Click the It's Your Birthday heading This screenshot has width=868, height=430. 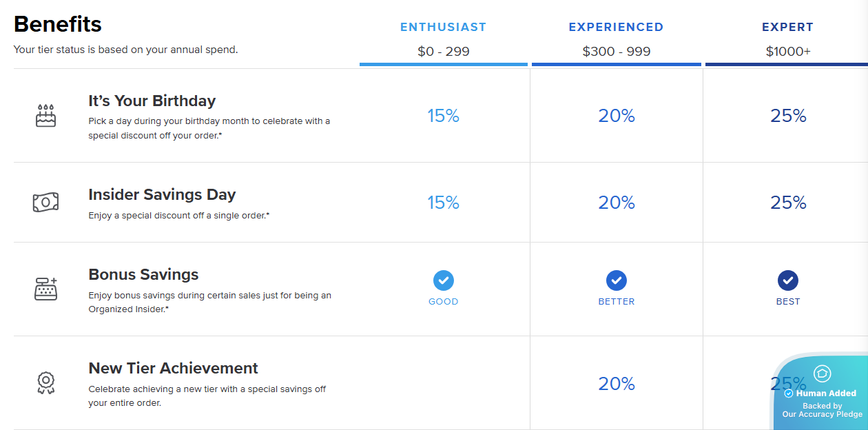point(152,101)
